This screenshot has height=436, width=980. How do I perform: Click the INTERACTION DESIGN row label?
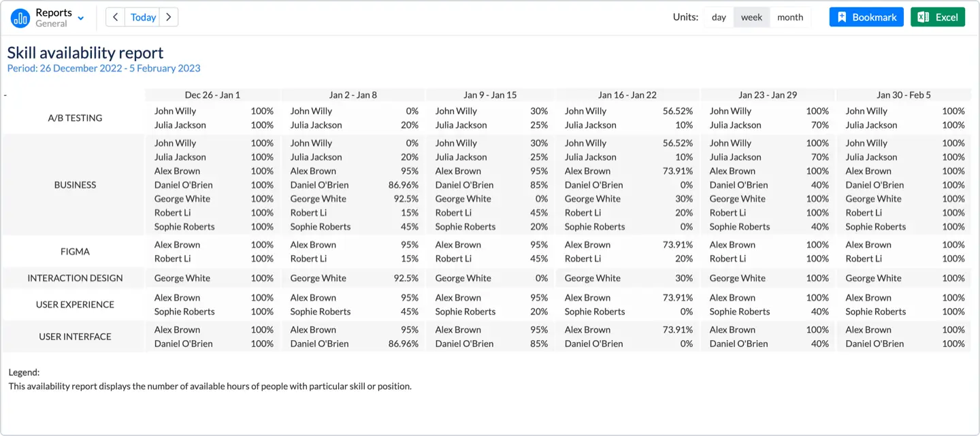point(75,278)
